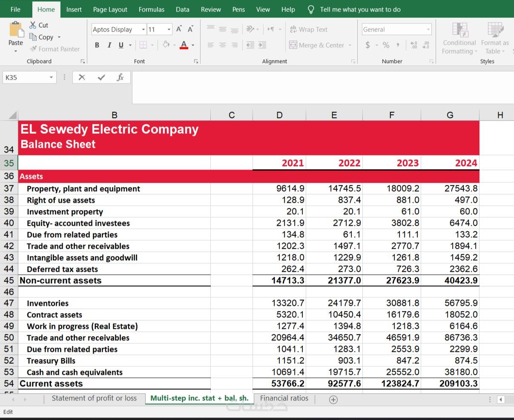Toggle bold formatting

(x=97, y=45)
